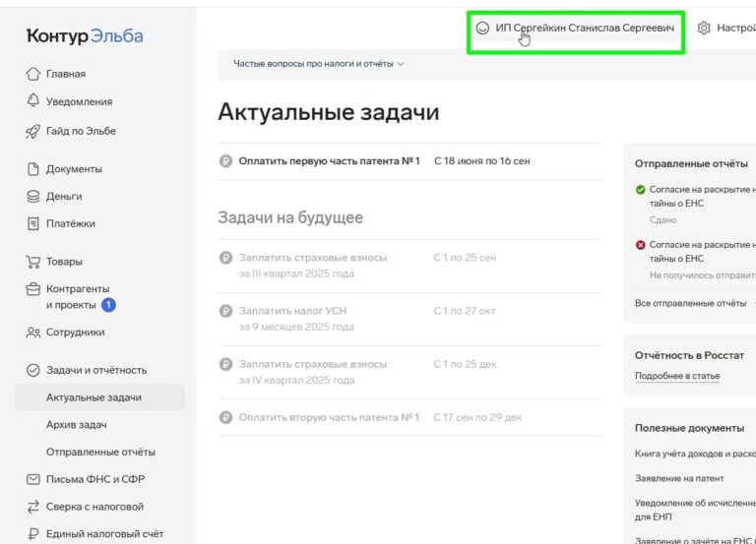Open Заплатить налог УСН за 9 месяцев
This screenshot has height=544, width=756.
point(296,319)
